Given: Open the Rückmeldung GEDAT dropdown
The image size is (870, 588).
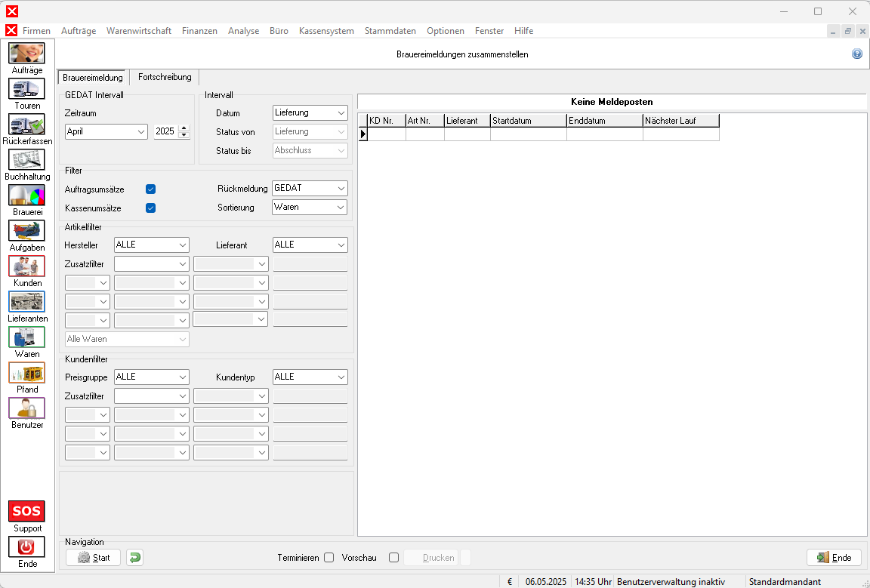Looking at the screenshot, I should click(x=310, y=188).
